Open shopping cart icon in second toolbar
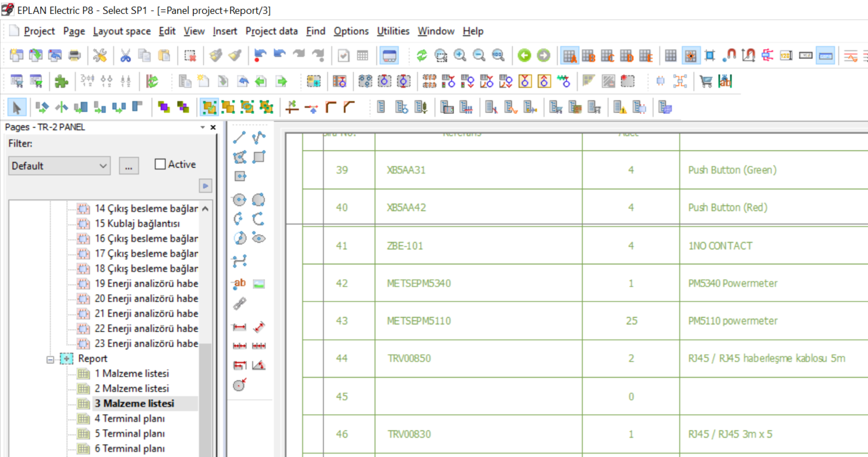 click(x=706, y=82)
